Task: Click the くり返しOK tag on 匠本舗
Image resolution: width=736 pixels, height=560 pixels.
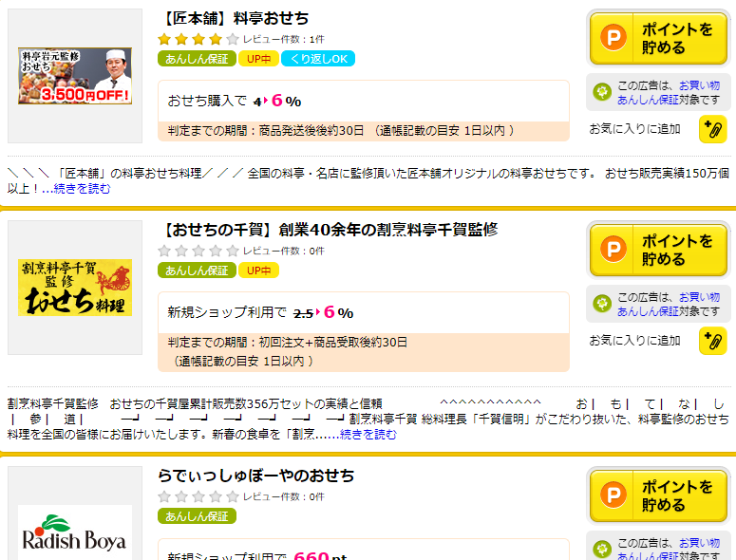Action: [x=318, y=59]
